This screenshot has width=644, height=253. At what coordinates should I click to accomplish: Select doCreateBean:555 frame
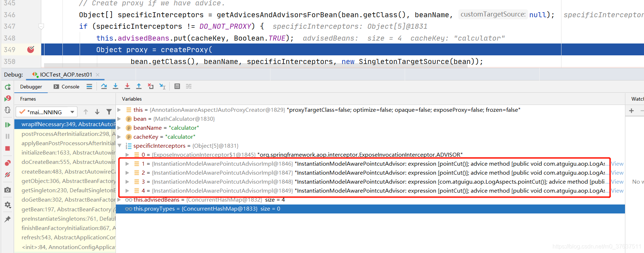click(x=65, y=162)
